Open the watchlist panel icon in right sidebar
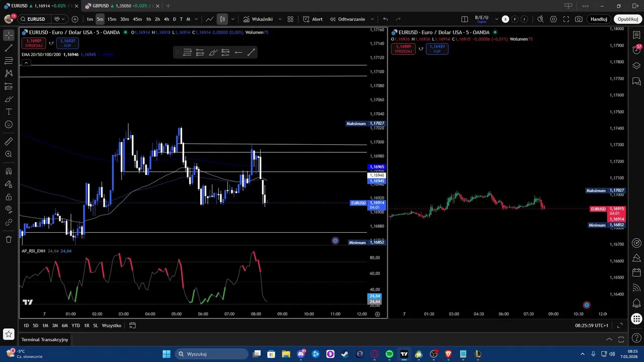Screen dimensions: 644x362 636,35
